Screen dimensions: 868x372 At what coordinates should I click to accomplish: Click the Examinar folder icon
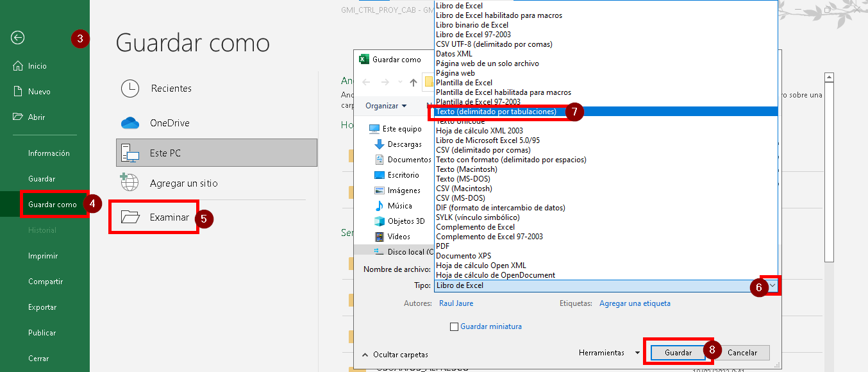tap(130, 217)
